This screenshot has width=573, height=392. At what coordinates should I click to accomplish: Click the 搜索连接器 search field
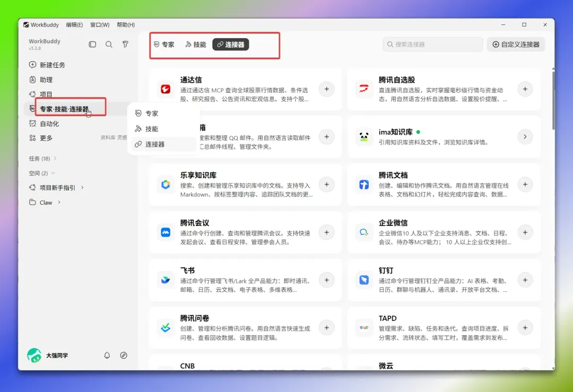(433, 45)
